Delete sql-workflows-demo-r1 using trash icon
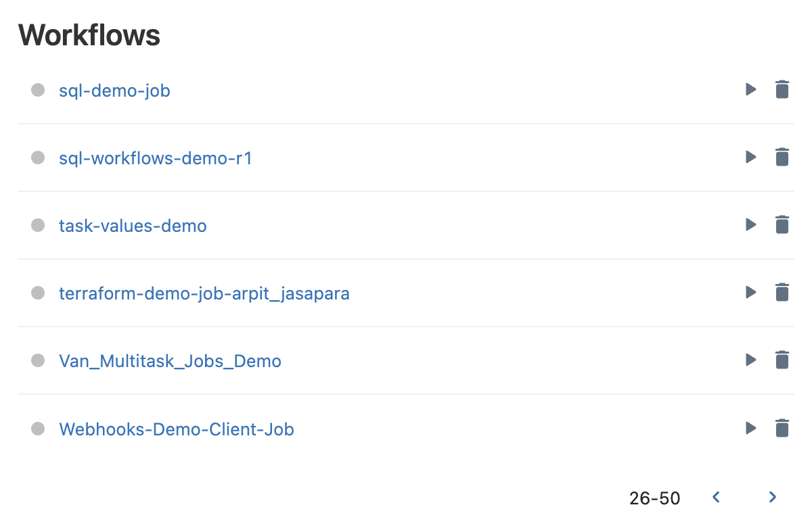812x526 pixels. (x=782, y=157)
